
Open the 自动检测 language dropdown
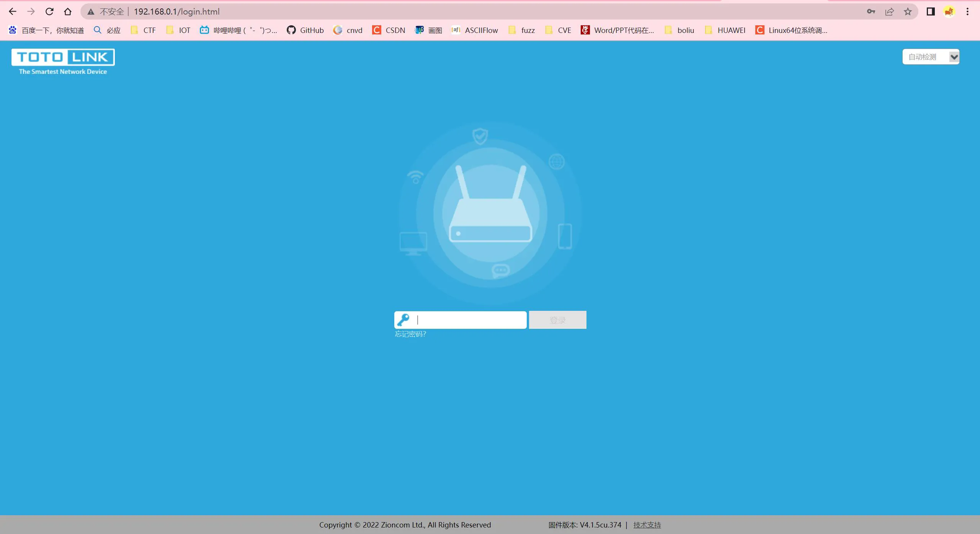(x=931, y=57)
